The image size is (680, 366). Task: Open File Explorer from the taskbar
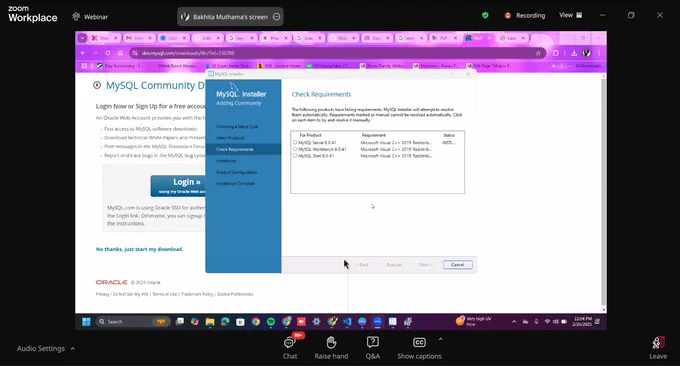click(210, 321)
